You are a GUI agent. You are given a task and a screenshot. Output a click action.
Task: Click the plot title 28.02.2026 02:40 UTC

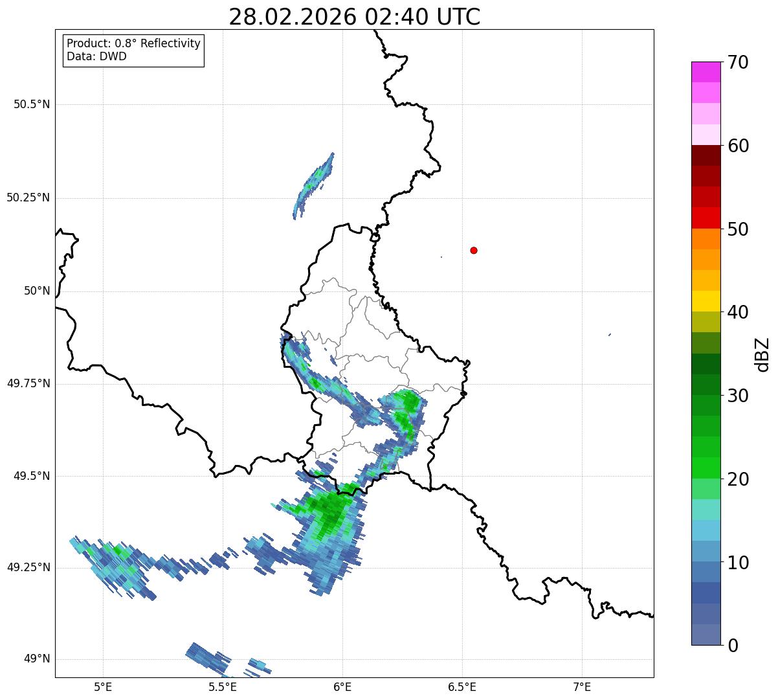355,17
